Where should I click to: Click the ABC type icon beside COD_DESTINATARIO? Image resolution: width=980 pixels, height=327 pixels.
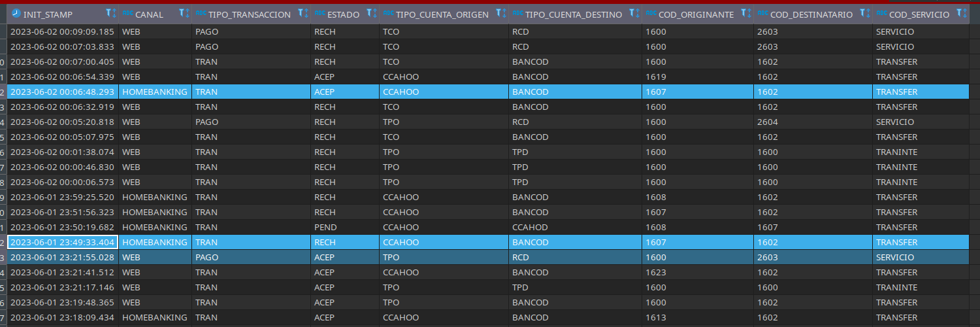(762, 14)
